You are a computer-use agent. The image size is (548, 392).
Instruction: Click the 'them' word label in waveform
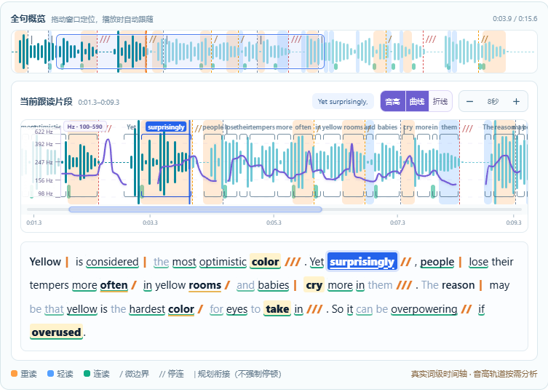coord(449,127)
